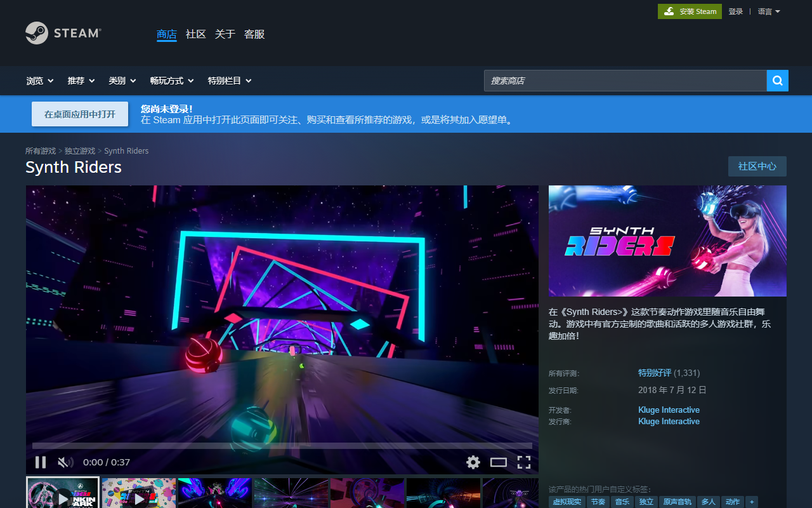Open the 社区中心 button

coord(757,166)
